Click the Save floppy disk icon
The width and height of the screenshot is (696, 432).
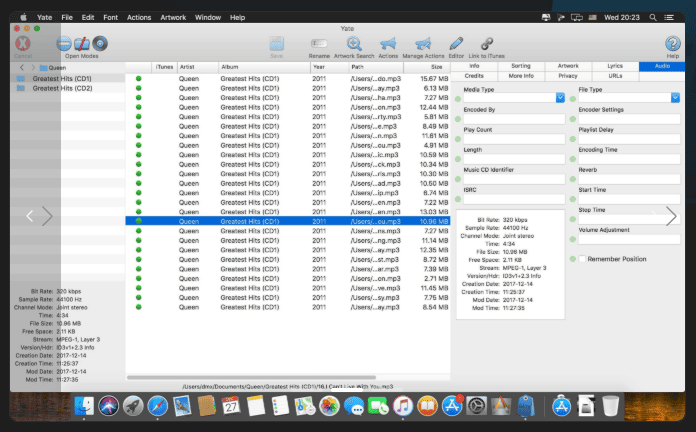tap(277, 44)
